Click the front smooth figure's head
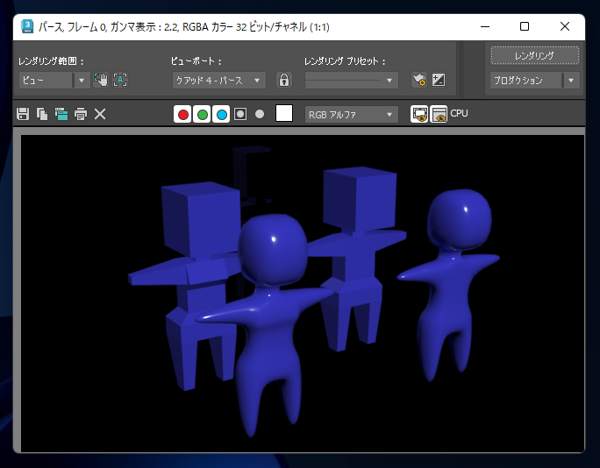The height and width of the screenshot is (468, 600). click(x=272, y=249)
